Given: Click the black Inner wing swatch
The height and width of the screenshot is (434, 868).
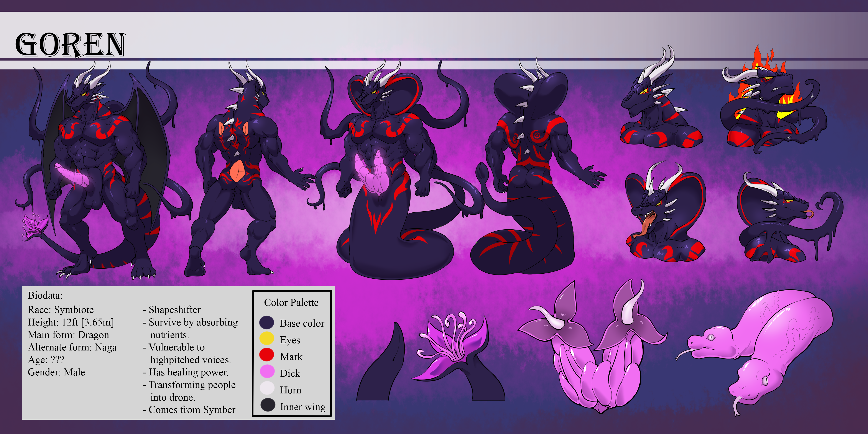Looking at the screenshot, I should 268,405.
